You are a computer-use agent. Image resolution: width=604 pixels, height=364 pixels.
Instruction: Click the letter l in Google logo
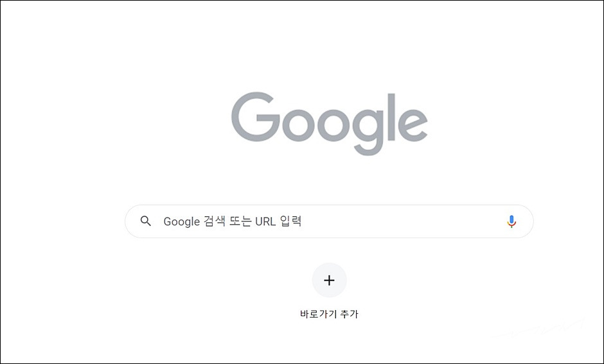(391, 117)
